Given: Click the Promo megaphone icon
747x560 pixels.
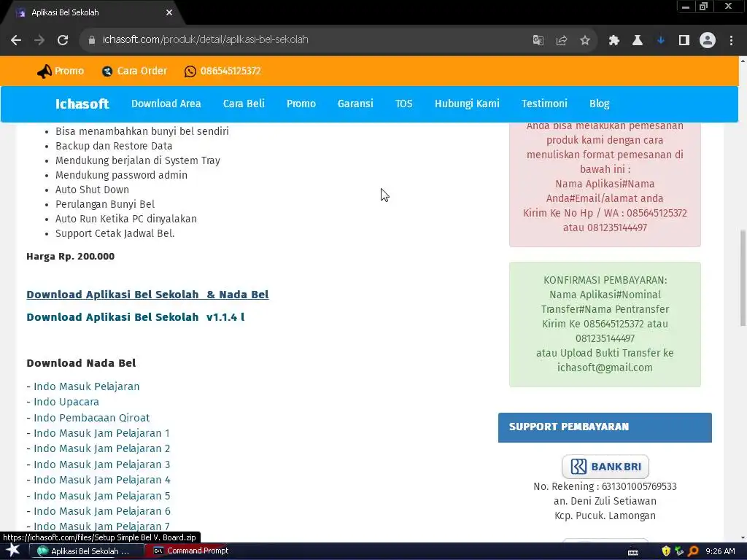Looking at the screenshot, I should [x=44, y=71].
